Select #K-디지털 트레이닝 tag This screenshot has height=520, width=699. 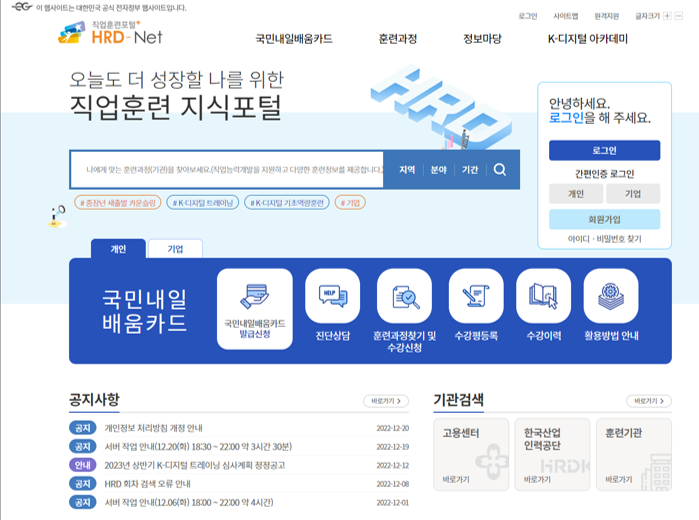[x=203, y=203]
